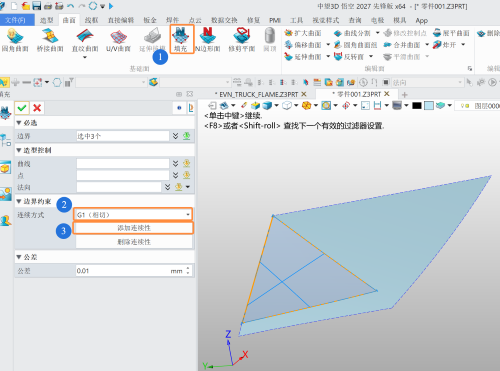Expand the double chevron beside 法向 field
This screenshot has width=500, height=371.
(x=167, y=187)
